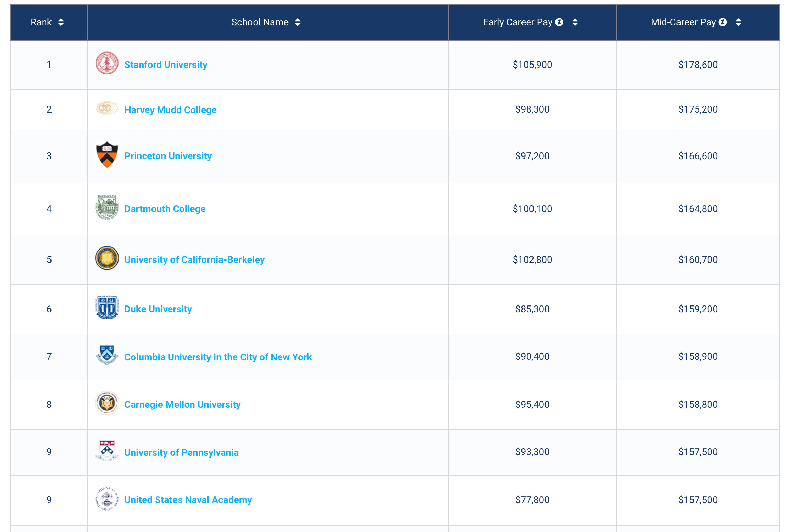Select Harvey Mudd's mid-career pay $175,200
786x532 pixels.
[698, 109]
